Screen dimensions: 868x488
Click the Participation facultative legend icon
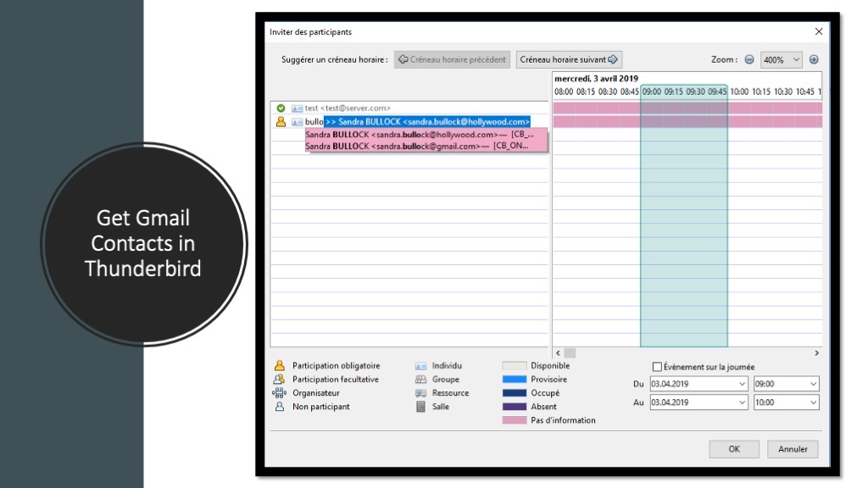coord(279,380)
